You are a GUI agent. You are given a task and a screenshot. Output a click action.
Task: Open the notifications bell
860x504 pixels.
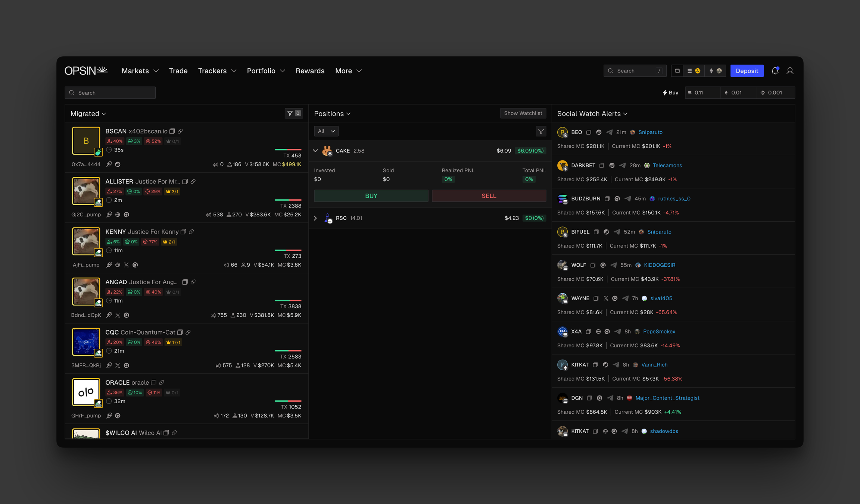[x=775, y=71]
